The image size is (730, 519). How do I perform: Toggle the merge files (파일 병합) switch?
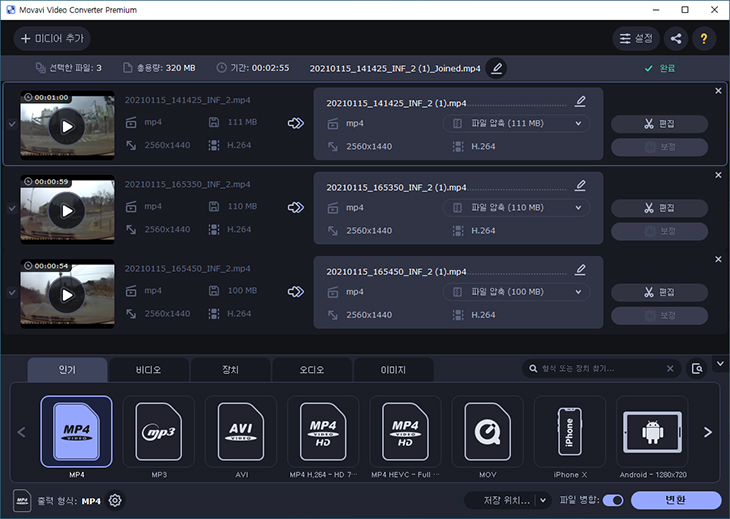point(613,500)
